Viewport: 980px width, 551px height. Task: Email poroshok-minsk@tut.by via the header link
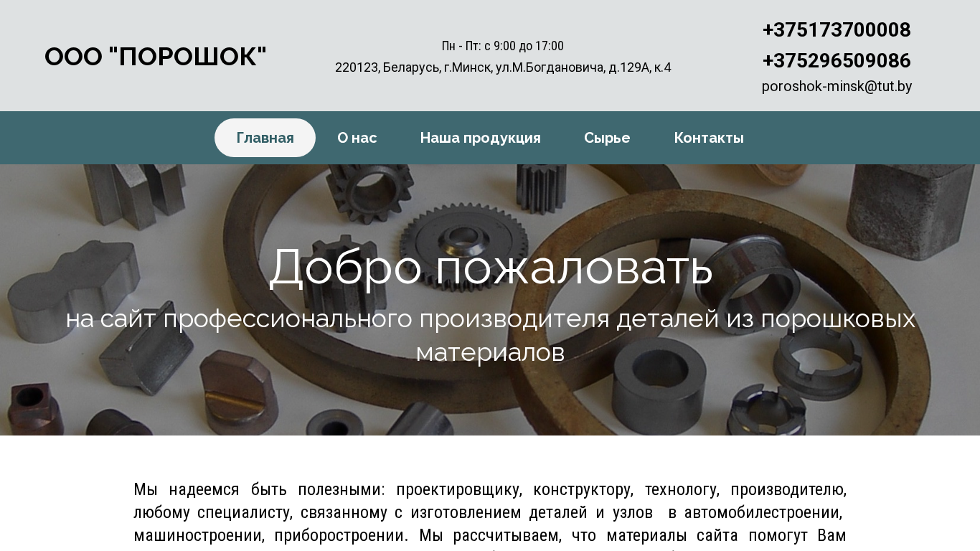[x=837, y=87]
